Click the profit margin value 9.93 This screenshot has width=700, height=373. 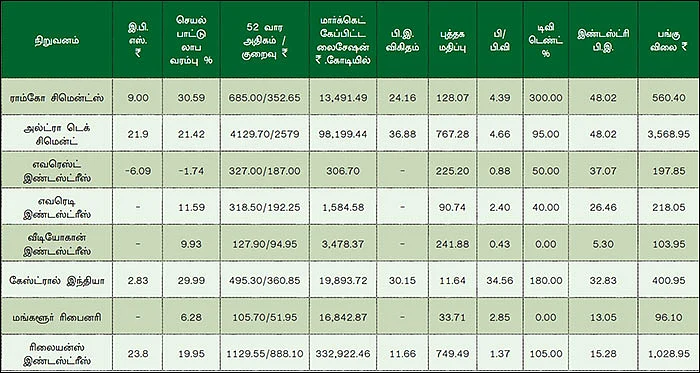(x=191, y=244)
